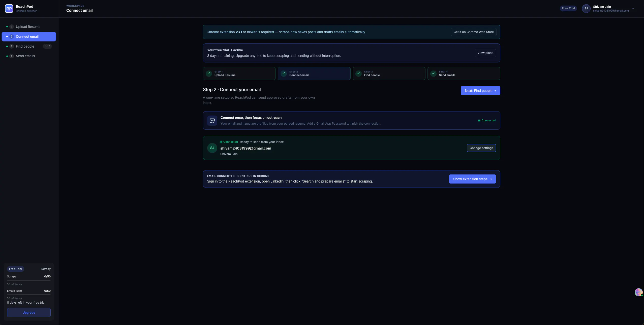Image resolution: width=644 pixels, height=325 pixels.
Task: Click the View plans button
Action: [485, 53]
